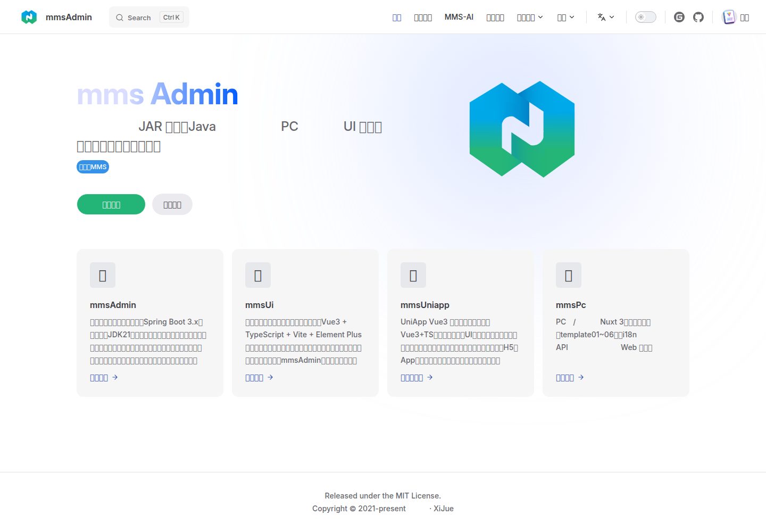Click "Released under the MIT License." footer text
Image resolution: width=766 pixels, height=532 pixels.
click(383, 496)
